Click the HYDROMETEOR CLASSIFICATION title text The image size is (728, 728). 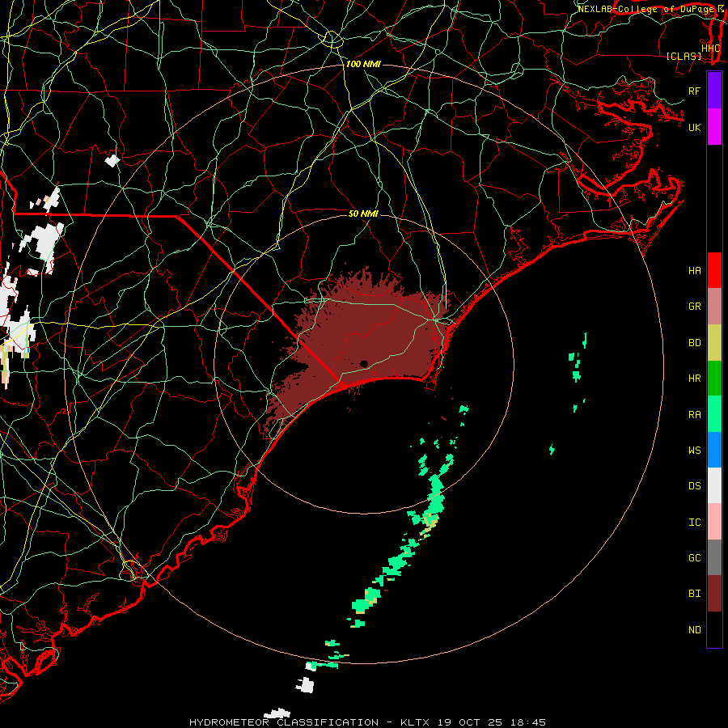point(284,722)
